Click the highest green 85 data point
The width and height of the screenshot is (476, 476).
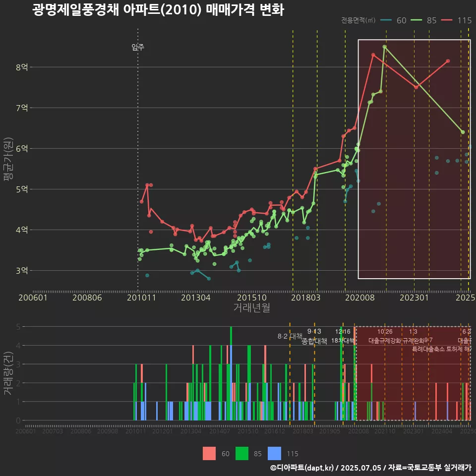click(385, 47)
